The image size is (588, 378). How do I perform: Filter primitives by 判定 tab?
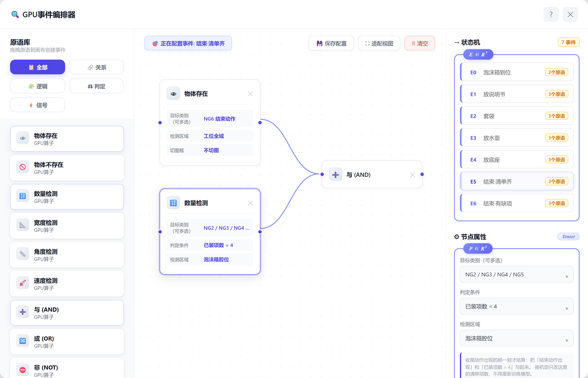tap(97, 86)
